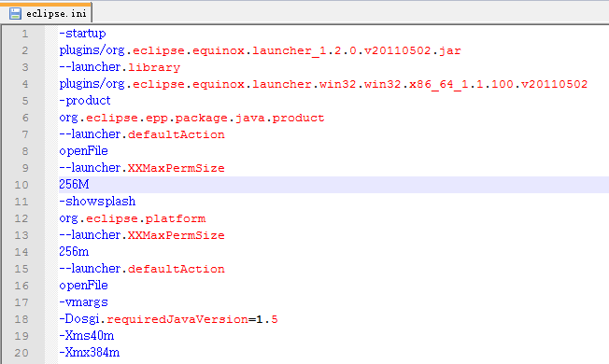Click openFile on line 8
The image size is (609, 364).
pos(83,151)
